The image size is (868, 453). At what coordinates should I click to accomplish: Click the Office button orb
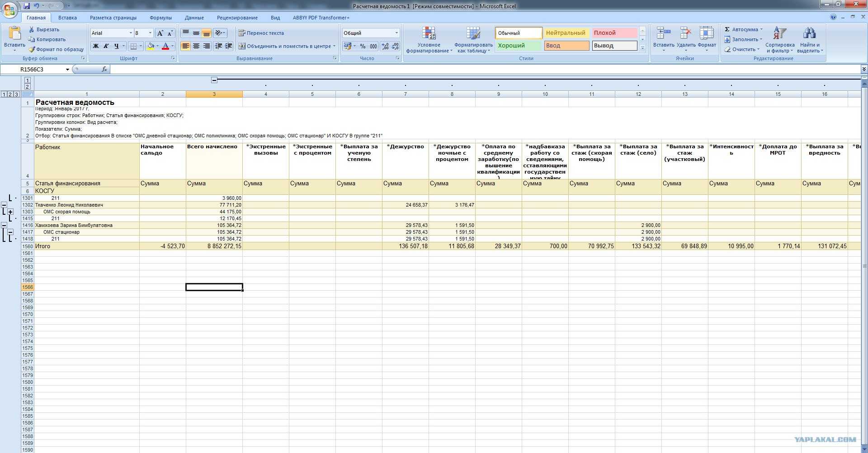point(10,9)
